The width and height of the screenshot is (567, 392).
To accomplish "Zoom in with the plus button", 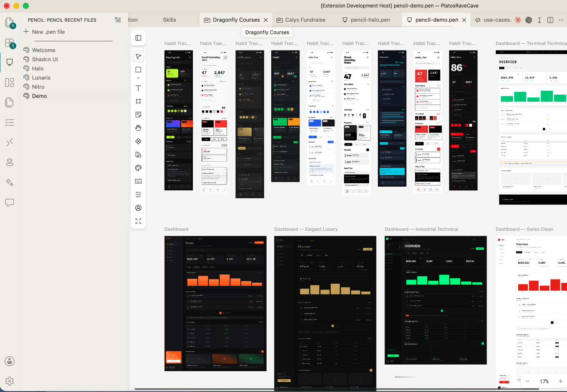I will click(x=561, y=381).
